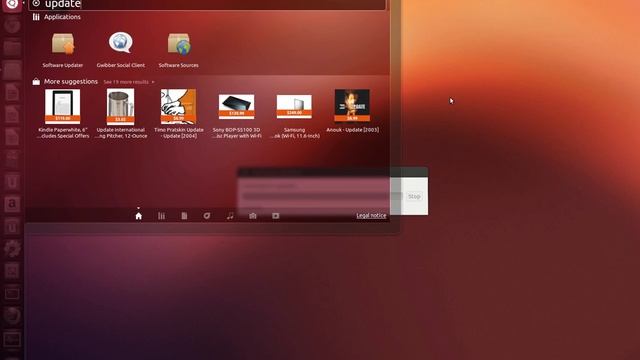Viewport: 640px width, 360px height.
Task: Open Samsung Wi-Fi 11.6-inch product thumbnail
Action: click(294, 107)
